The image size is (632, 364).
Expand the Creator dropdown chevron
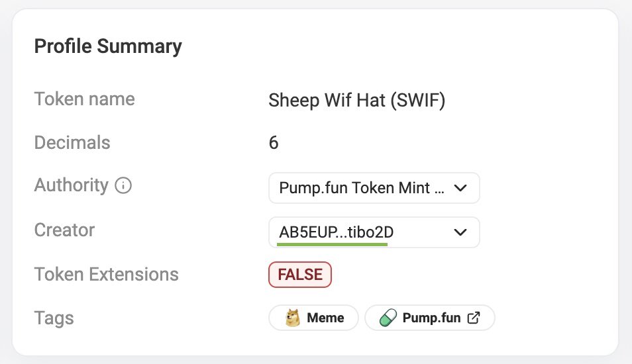(460, 232)
